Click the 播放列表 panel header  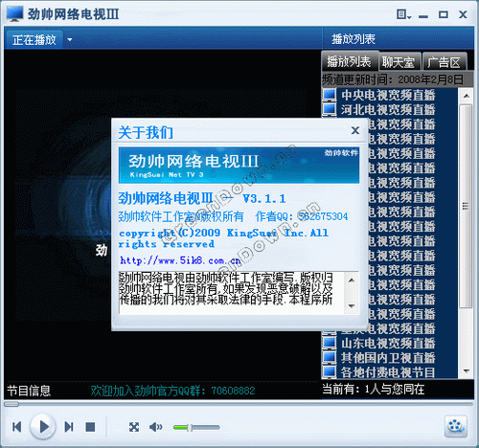tap(354, 39)
